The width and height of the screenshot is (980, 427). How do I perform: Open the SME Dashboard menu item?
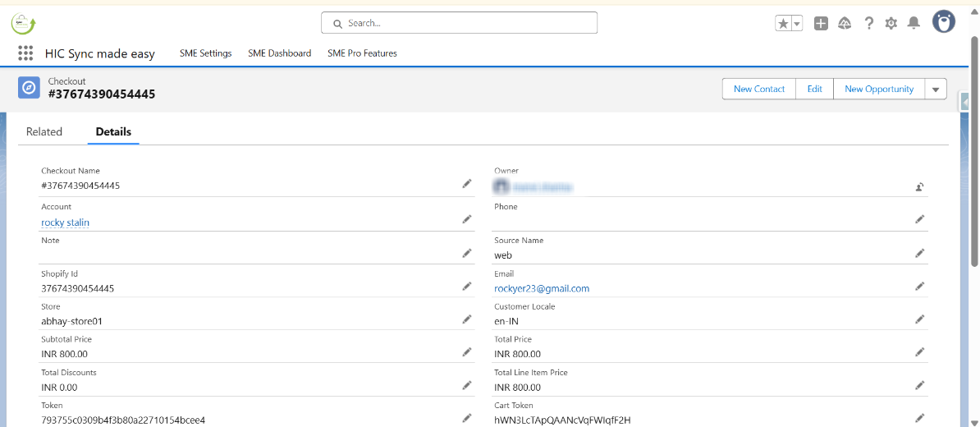279,53
